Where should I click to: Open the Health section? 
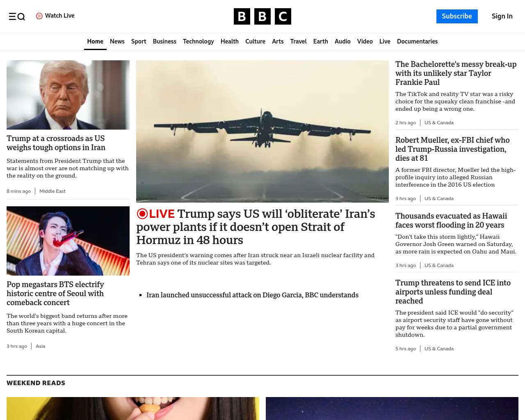[230, 41]
